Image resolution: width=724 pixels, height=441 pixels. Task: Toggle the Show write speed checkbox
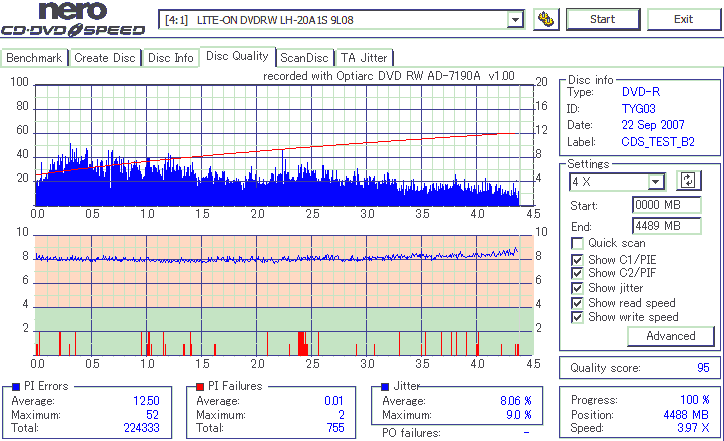click(577, 317)
